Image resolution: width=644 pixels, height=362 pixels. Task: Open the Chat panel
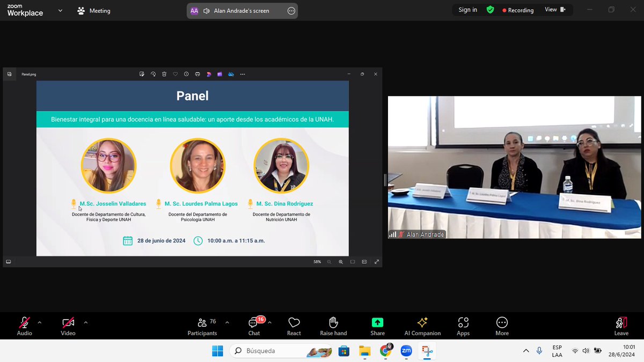pos(254,326)
